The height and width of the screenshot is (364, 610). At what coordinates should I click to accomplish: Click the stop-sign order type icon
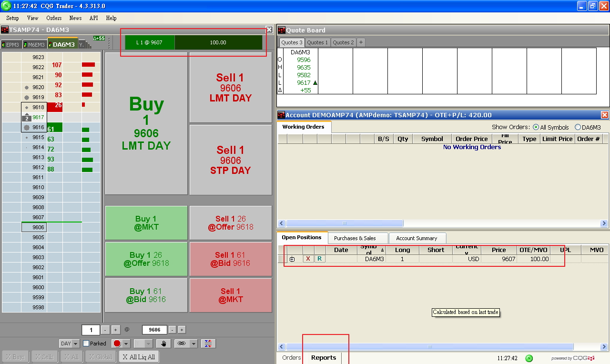click(x=117, y=344)
